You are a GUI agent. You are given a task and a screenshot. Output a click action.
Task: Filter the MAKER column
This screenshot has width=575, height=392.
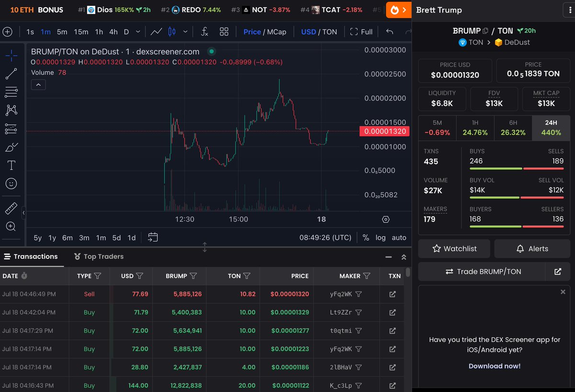coord(367,276)
